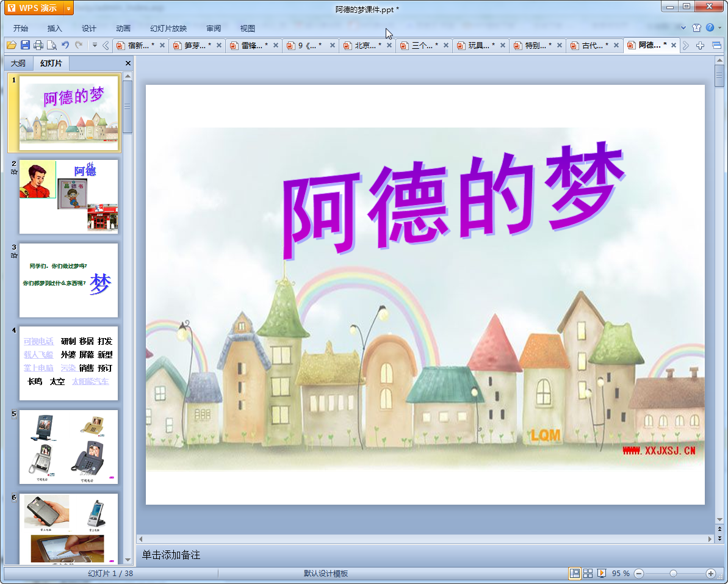Screen dimensions: 728x584
Task: Redo the last undone action
Action: (x=79, y=45)
